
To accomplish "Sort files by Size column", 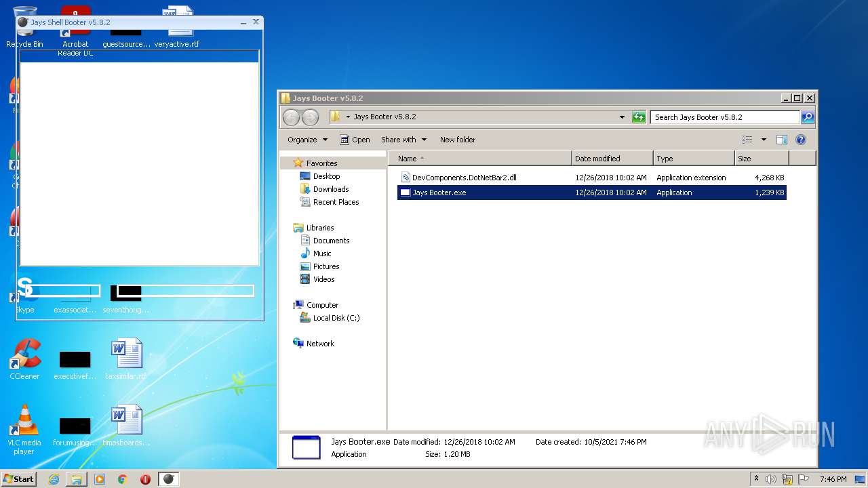I will (x=762, y=159).
